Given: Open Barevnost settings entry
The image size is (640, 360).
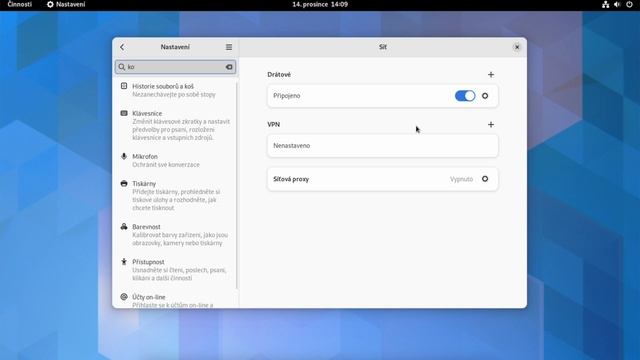Looking at the screenshot, I should [x=176, y=235].
